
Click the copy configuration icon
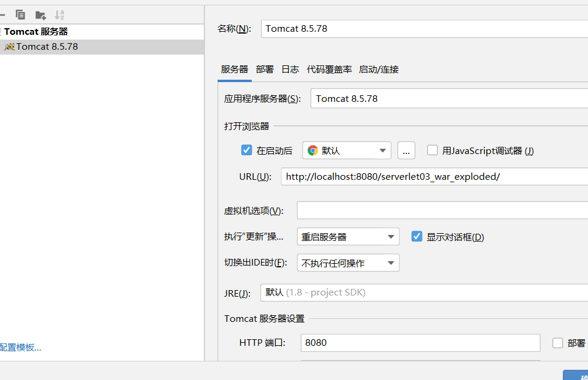pos(20,14)
